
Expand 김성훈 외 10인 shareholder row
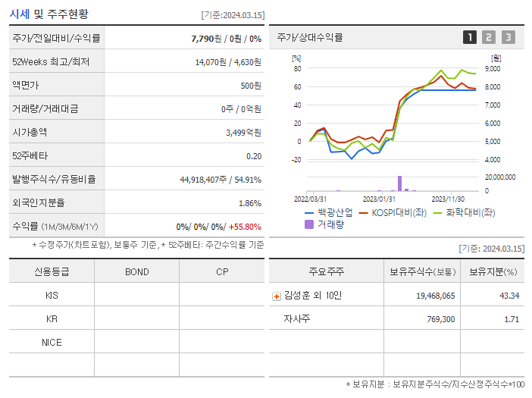coord(277,296)
